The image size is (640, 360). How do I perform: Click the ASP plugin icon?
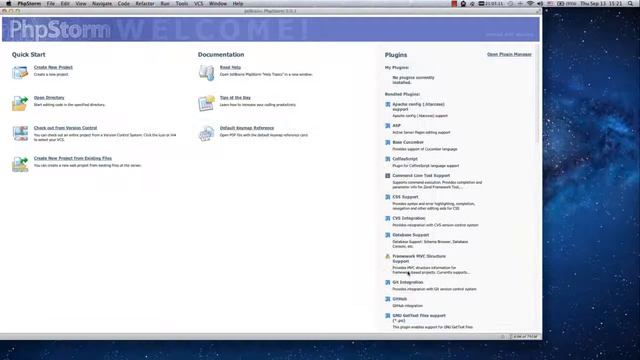tap(387, 126)
